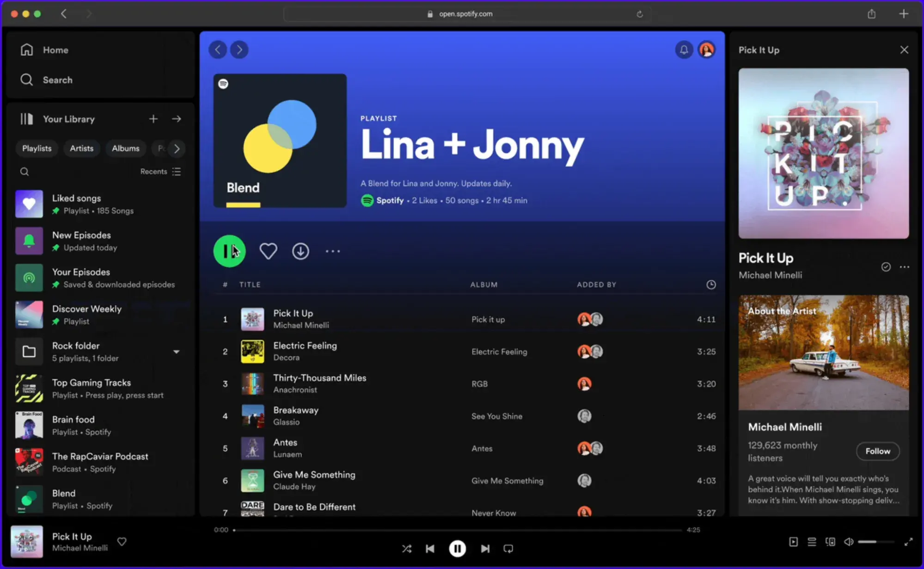Skip to previous track
The width and height of the screenshot is (924, 569).
click(x=430, y=549)
